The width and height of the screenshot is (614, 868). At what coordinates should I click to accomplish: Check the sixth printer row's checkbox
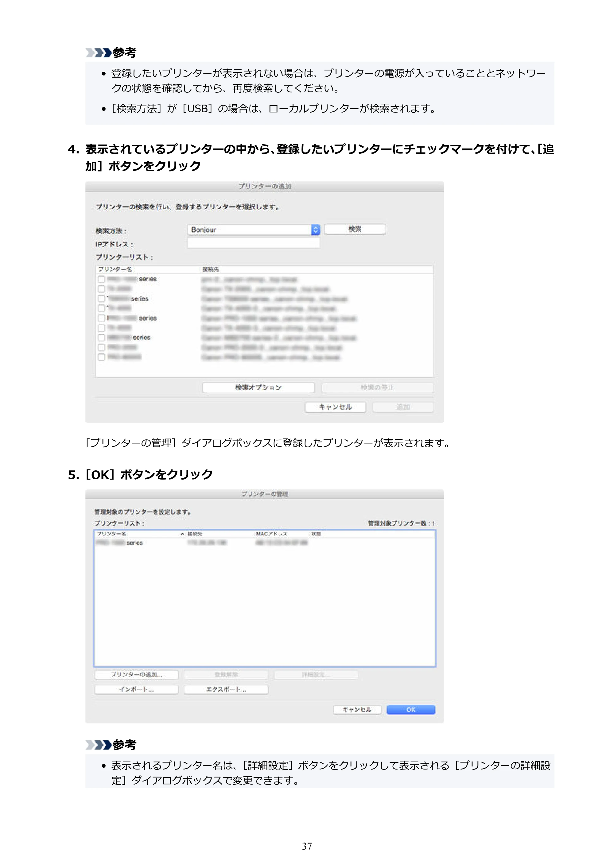pyautogui.click(x=101, y=328)
